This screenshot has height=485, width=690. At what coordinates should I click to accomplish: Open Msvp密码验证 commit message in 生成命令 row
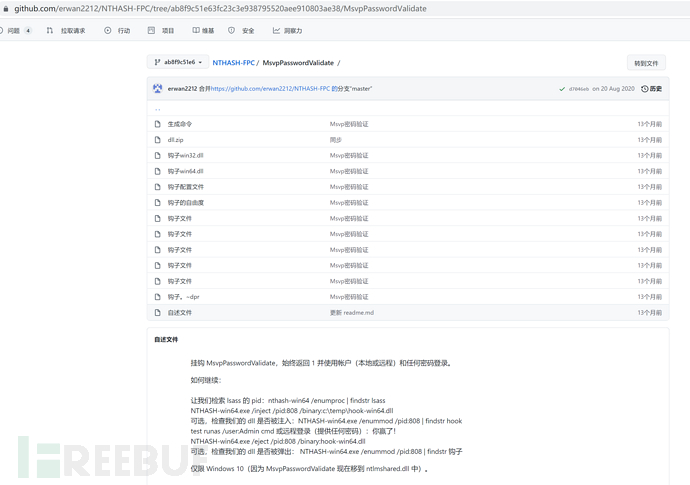(349, 124)
